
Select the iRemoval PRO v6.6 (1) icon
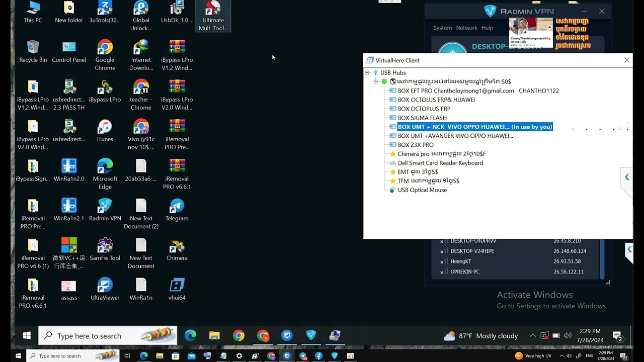(x=33, y=254)
